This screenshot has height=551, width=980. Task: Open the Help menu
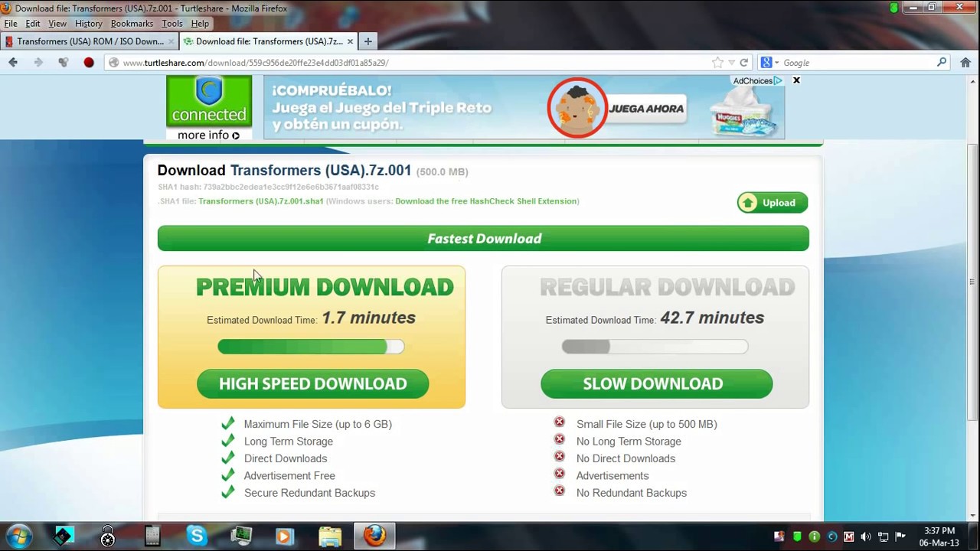[200, 24]
